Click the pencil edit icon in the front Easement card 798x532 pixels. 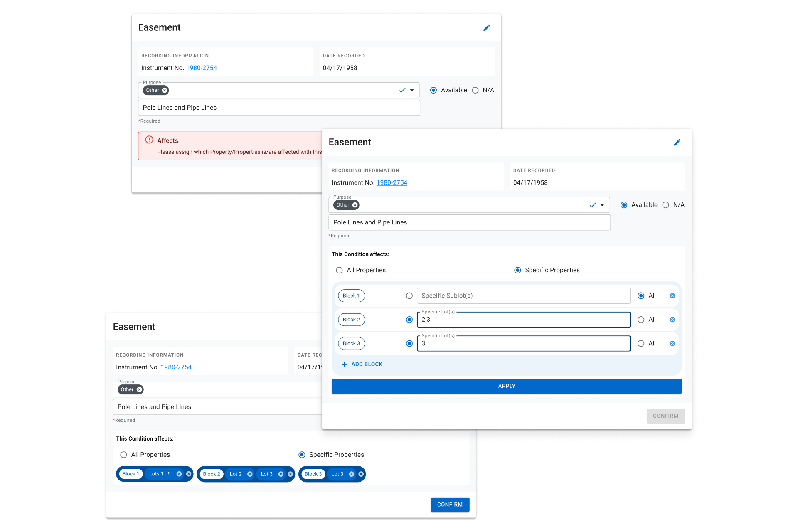[677, 143]
